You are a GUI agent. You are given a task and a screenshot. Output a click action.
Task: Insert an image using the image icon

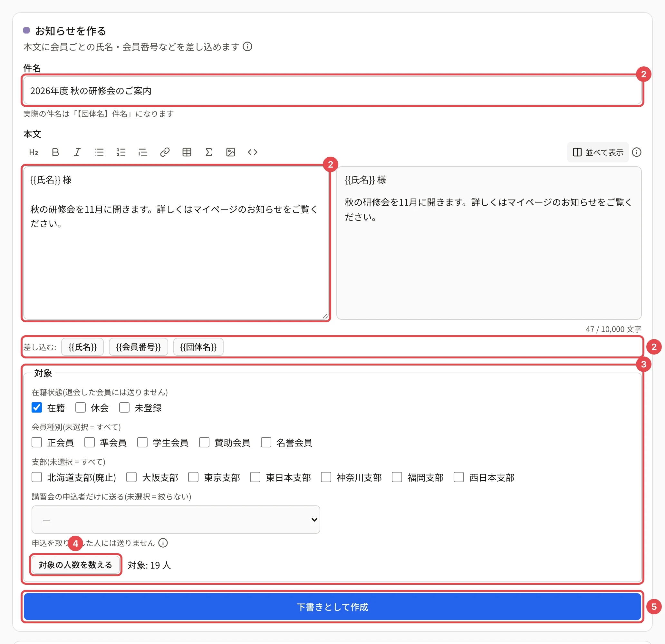[x=231, y=152]
